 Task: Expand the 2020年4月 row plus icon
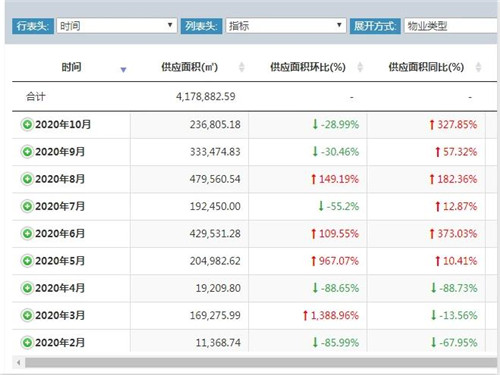point(27,288)
